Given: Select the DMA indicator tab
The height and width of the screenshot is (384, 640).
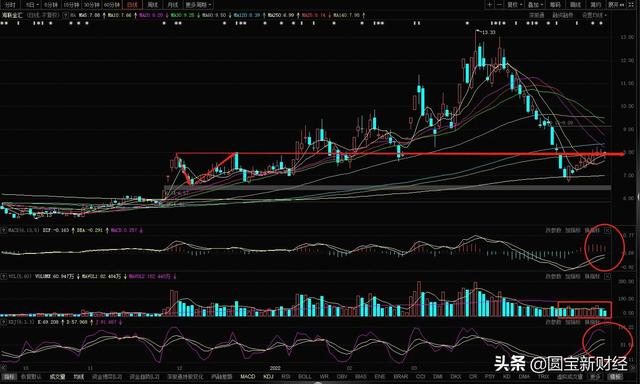Looking at the screenshot, I should click(524, 377).
